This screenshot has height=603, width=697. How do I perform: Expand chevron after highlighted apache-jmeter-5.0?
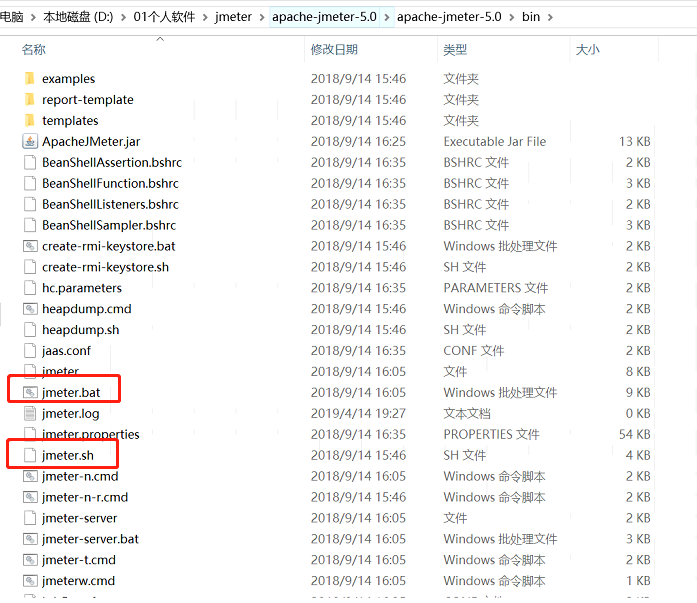[x=387, y=17]
